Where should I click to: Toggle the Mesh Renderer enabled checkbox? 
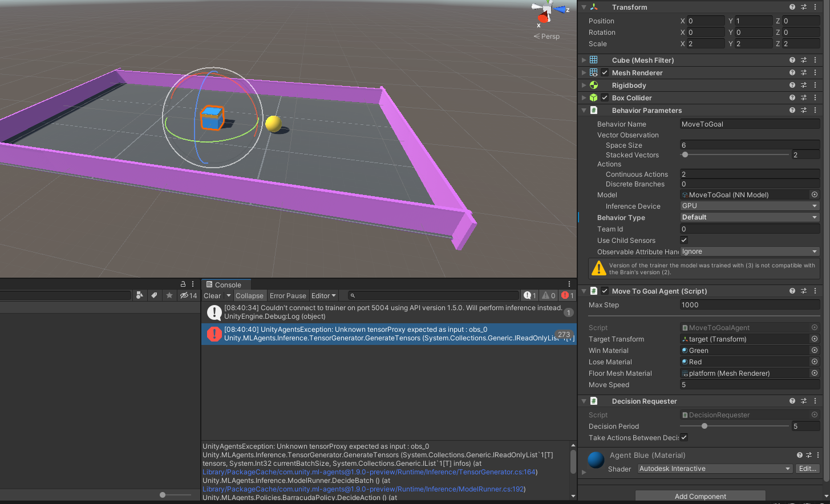pos(605,72)
